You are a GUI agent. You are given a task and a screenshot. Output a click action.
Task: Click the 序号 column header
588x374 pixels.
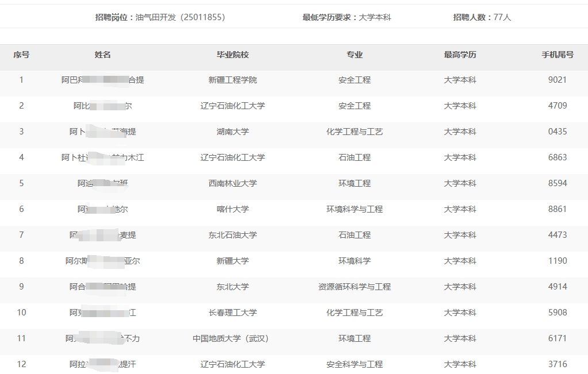click(21, 55)
